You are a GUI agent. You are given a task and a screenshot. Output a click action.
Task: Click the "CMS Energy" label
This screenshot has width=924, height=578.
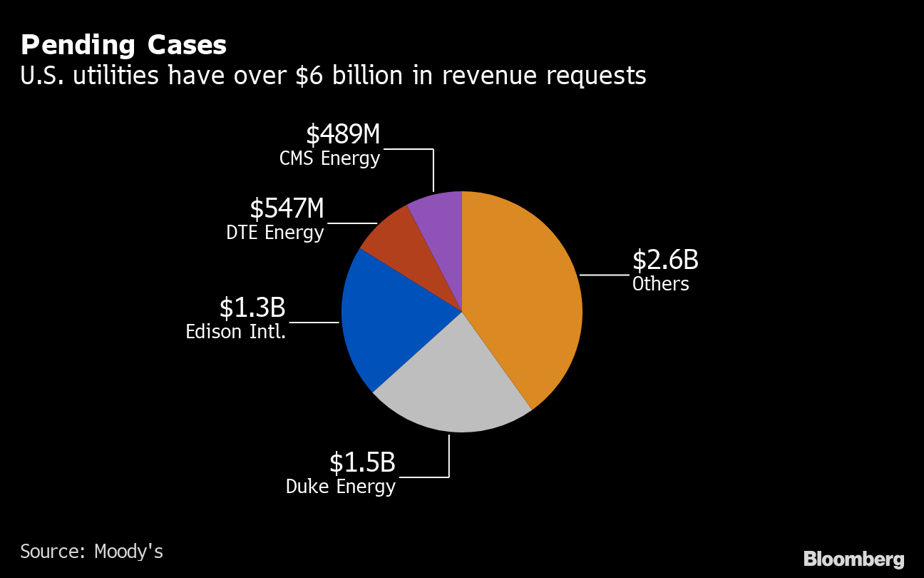329,158
